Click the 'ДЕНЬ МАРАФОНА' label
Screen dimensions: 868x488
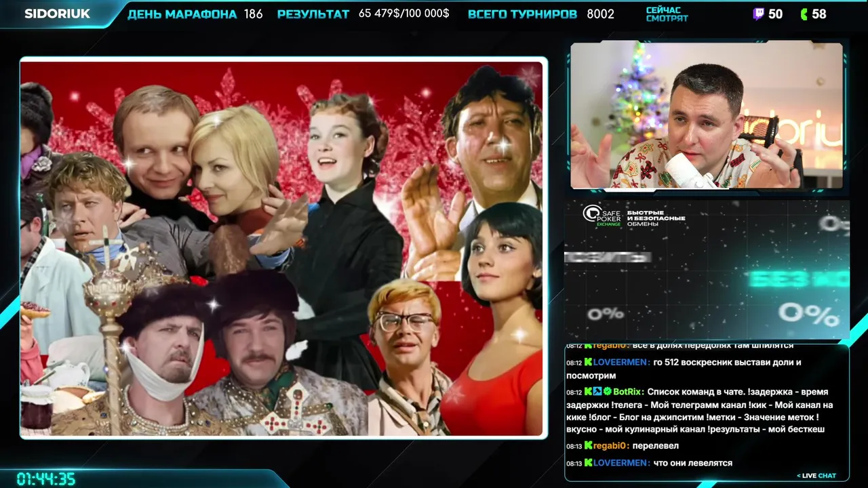click(x=182, y=14)
